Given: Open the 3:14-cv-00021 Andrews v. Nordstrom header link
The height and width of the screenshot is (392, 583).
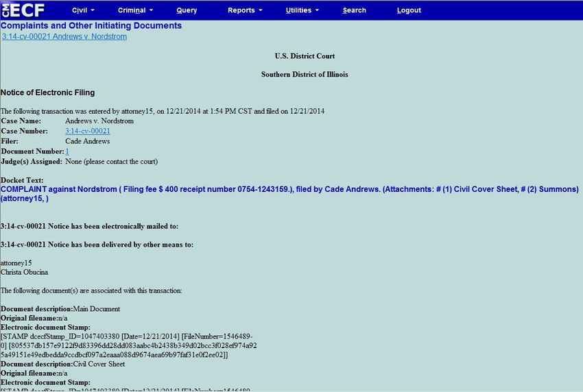Looking at the screenshot, I should click(64, 37).
